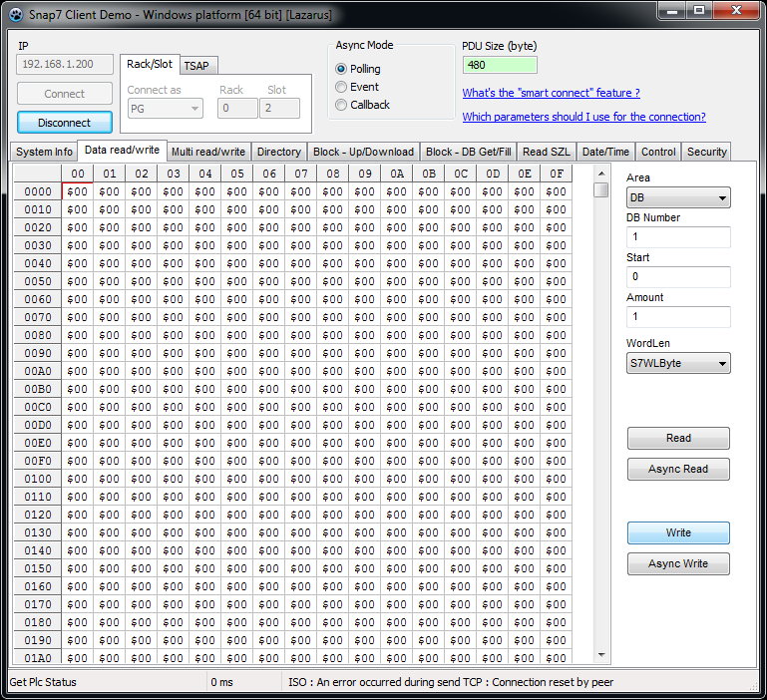Select cell at row 0050 column 08
The width and height of the screenshot is (767, 700).
click(332, 282)
